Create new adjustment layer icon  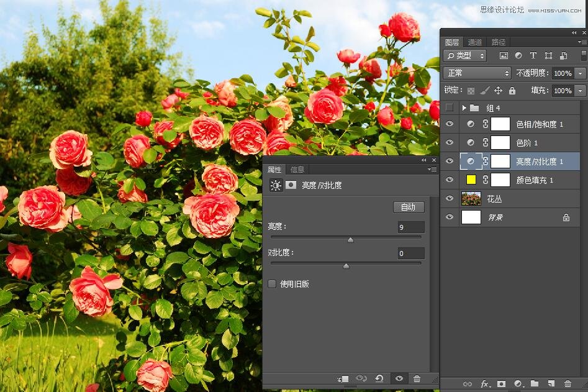(x=518, y=383)
